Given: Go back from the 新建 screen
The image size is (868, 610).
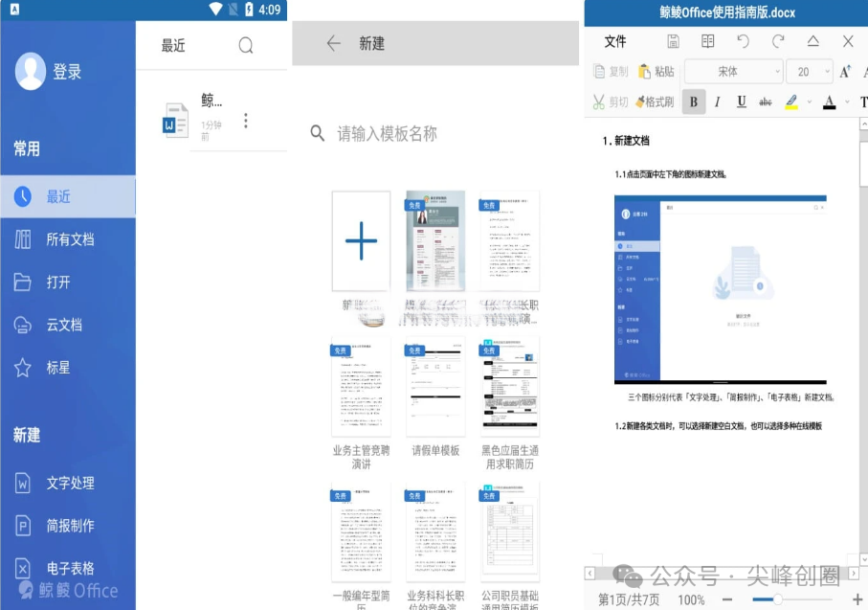Looking at the screenshot, I should [x=333, y=43].
